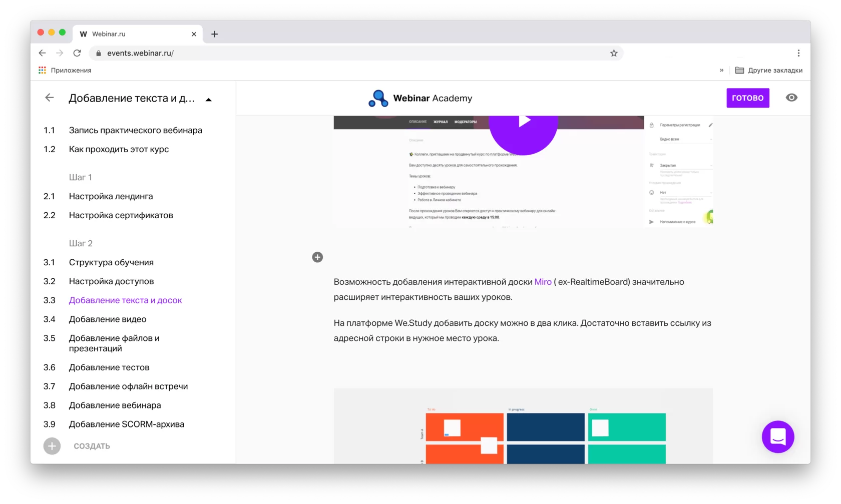Open the Другие закладки folder
This screenshot has height=504, width=841.
click(768, 70)
